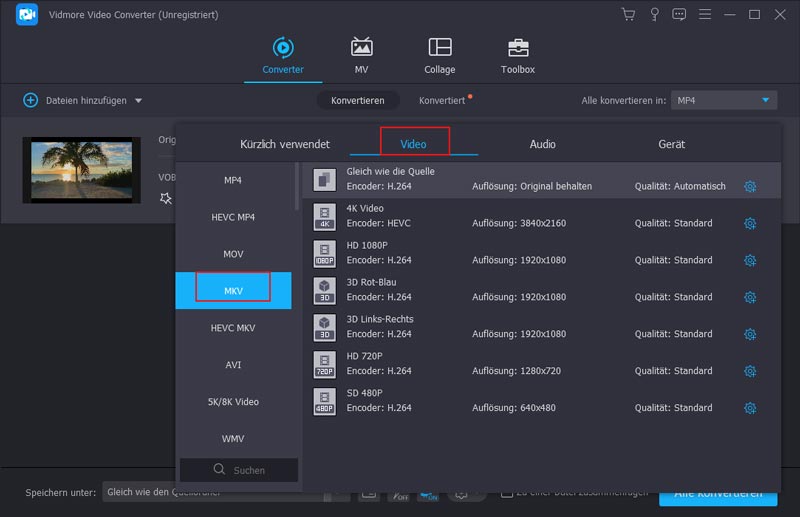Open the feedback chat icon
800x517 pixels.
(680, 15)
